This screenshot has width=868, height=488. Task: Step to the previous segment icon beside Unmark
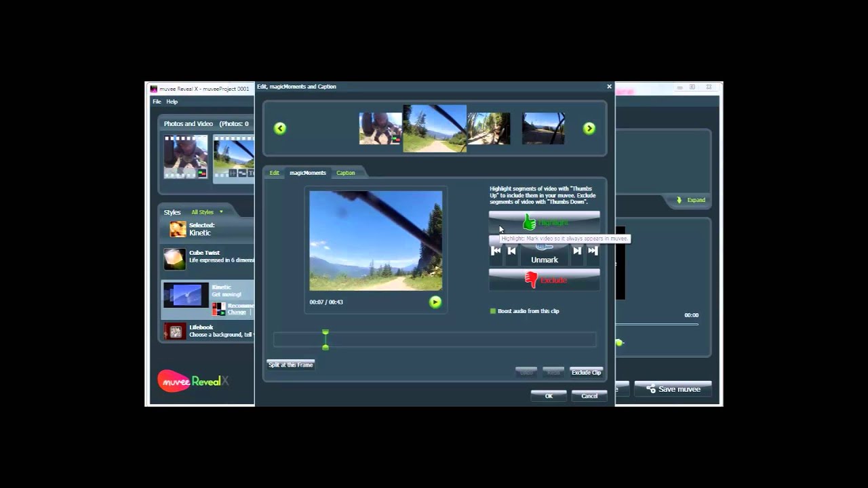pos(512,251)
